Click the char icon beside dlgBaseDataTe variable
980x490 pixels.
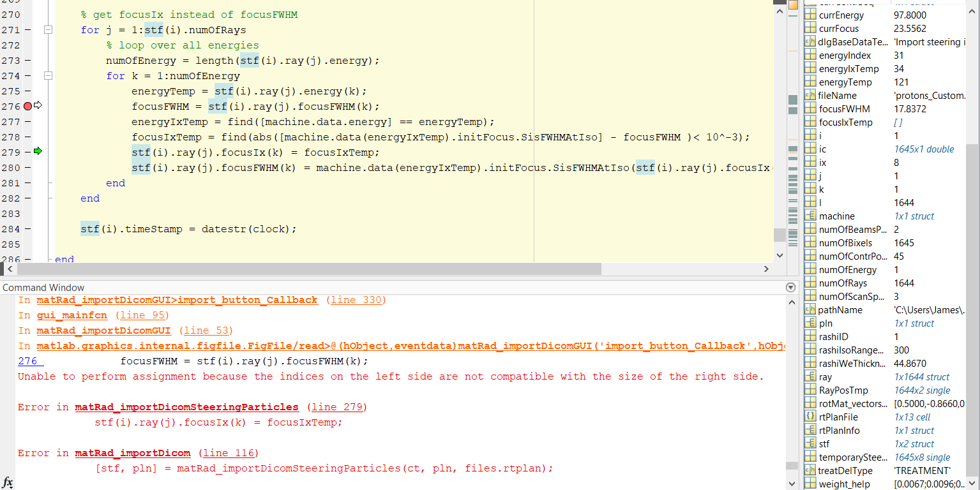click(811, 41)
